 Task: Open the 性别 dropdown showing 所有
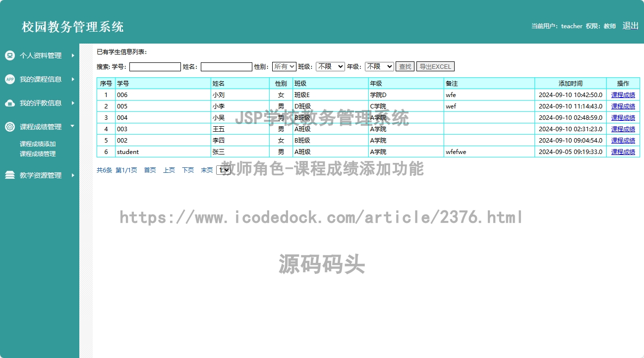pyautogui.click(x=284, y=66)
